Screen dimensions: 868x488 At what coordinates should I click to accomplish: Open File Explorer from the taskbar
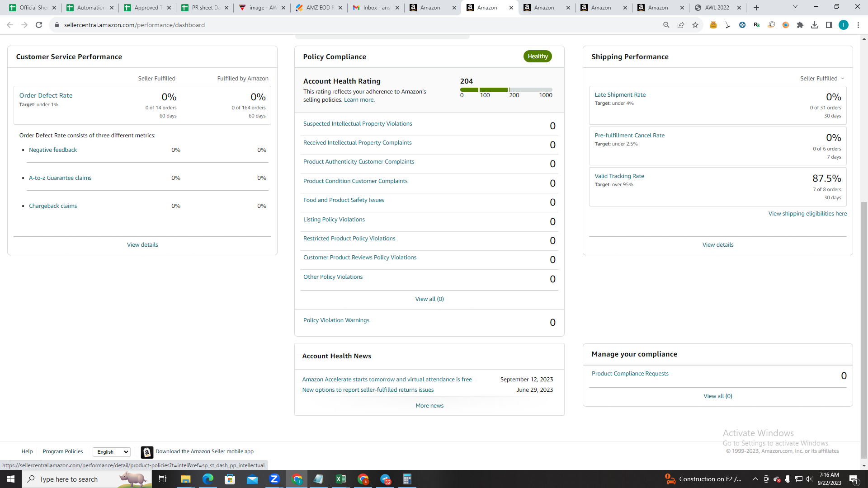coord(186,479)
